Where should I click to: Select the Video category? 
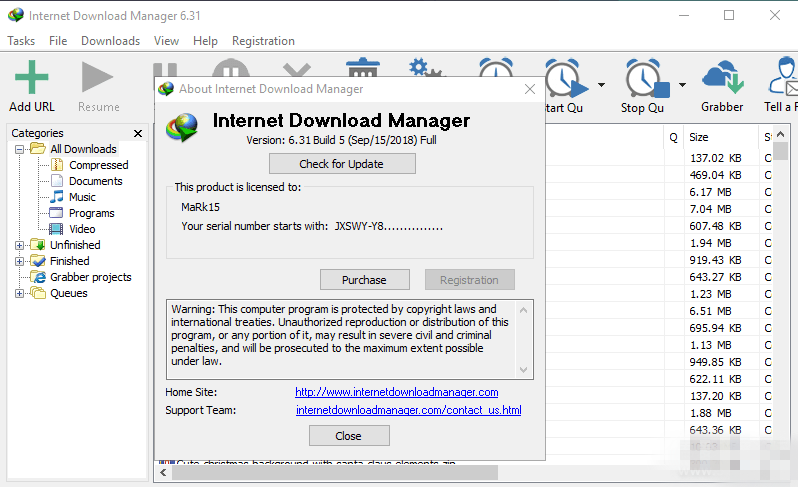(x=82, y=229)
